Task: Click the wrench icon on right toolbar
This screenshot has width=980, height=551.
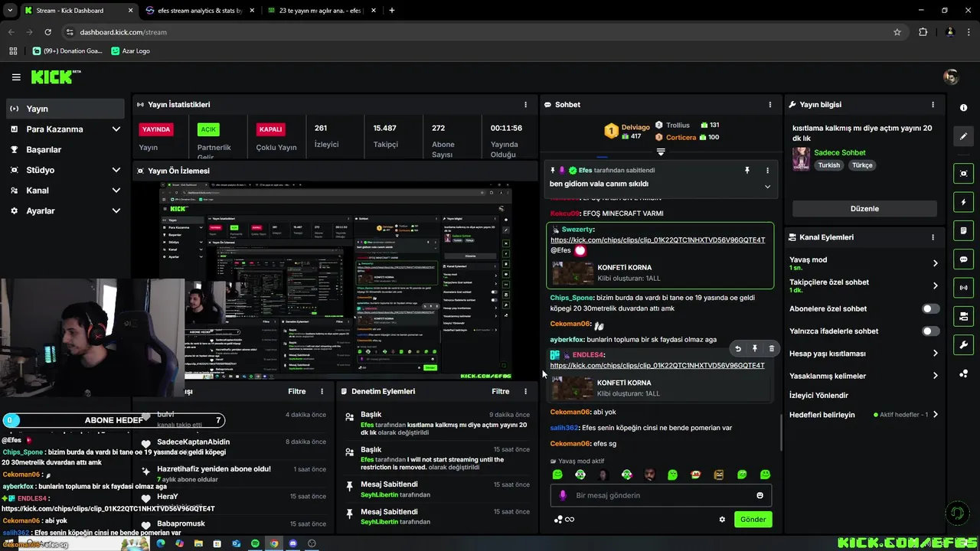Action: [x=963, y=344]
